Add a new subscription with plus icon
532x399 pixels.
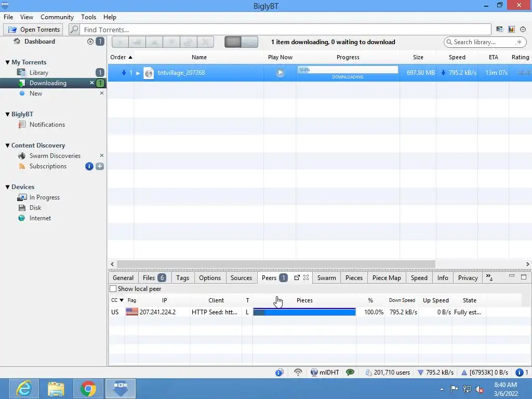(x=100, y=166)
